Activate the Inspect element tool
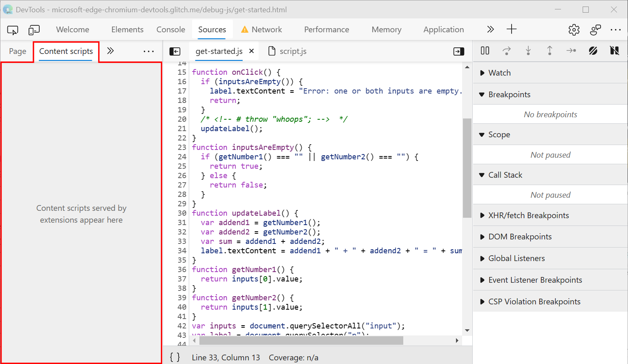Viewport: 628px width, 364px height. tap(13, 30)
